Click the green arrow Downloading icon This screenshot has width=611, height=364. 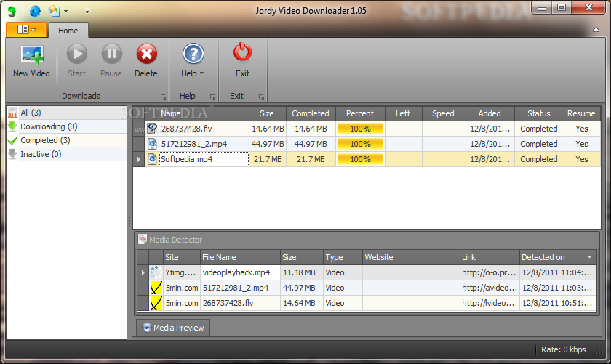tap(13, 126)
